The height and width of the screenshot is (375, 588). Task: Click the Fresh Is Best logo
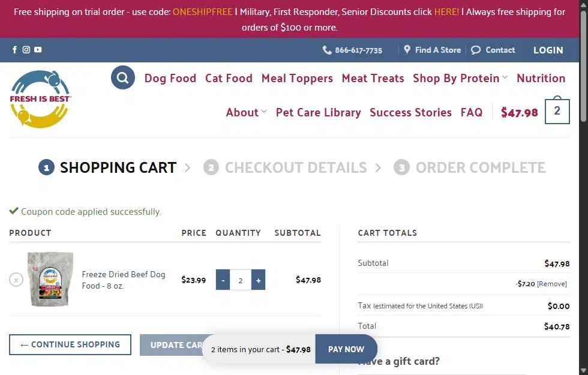40,99
